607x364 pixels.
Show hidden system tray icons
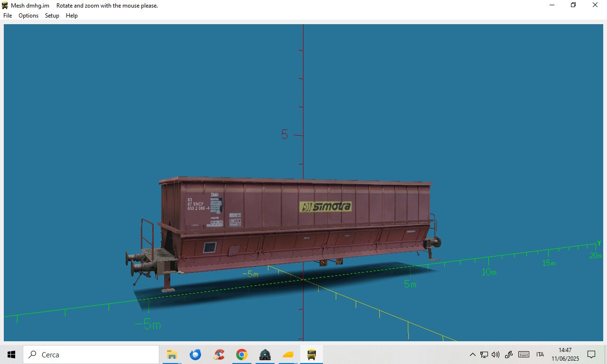472,355
